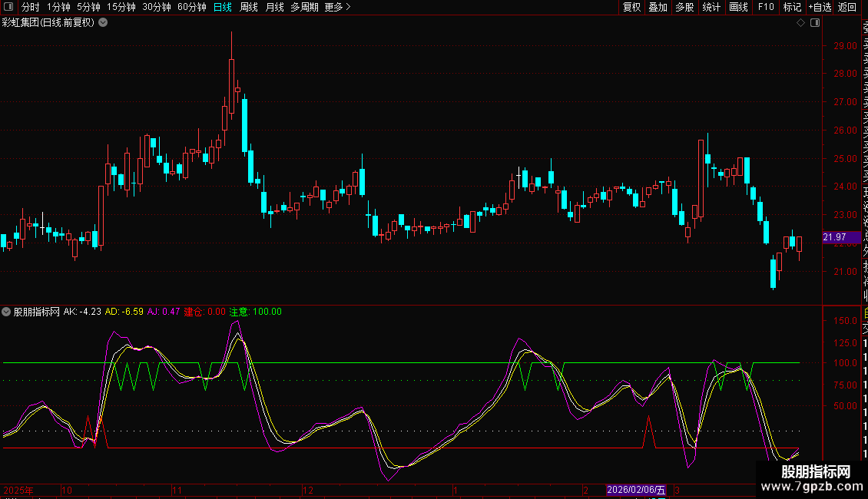Open F10 company information
The width and height of the screenshot is (868, 499).
766,7
